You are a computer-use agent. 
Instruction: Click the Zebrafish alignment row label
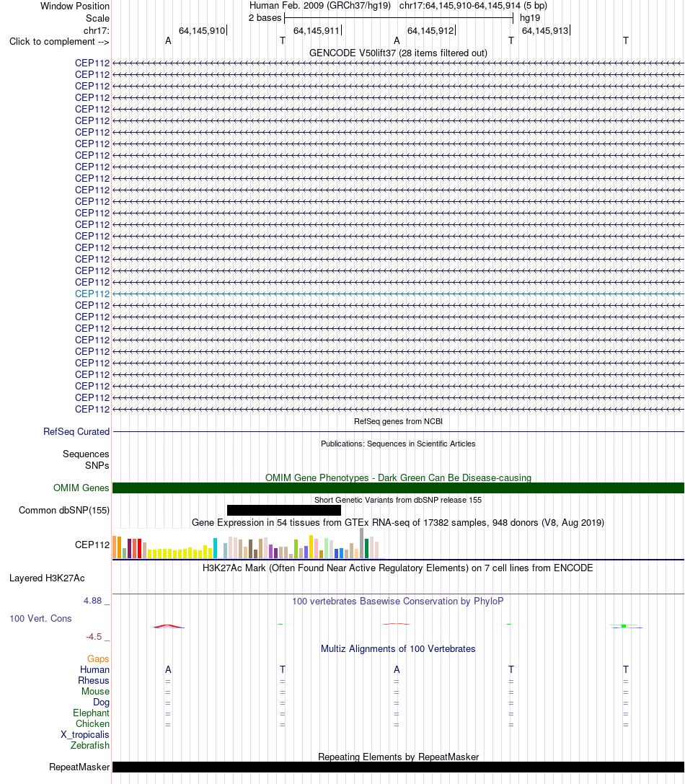[90, 746]
